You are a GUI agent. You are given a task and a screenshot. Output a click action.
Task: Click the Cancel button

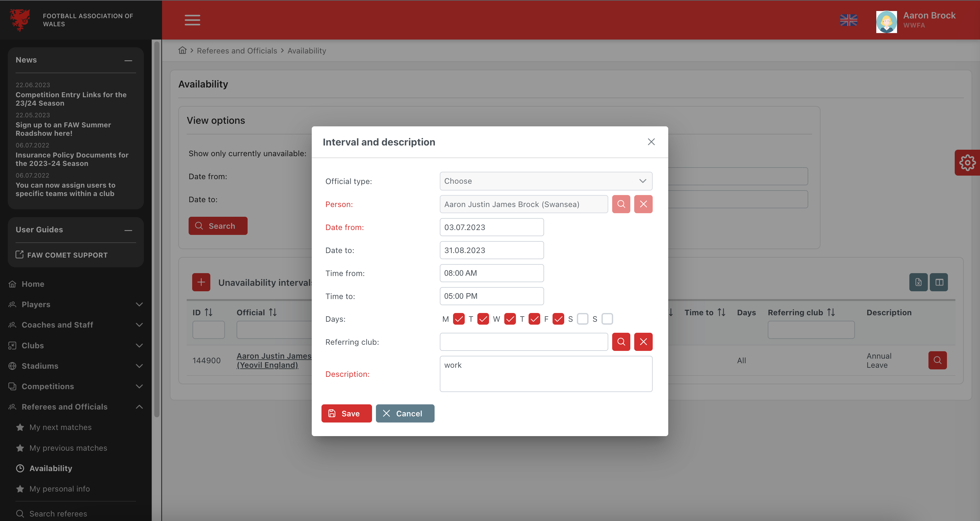pyautogui.click(x=405, y=413)
